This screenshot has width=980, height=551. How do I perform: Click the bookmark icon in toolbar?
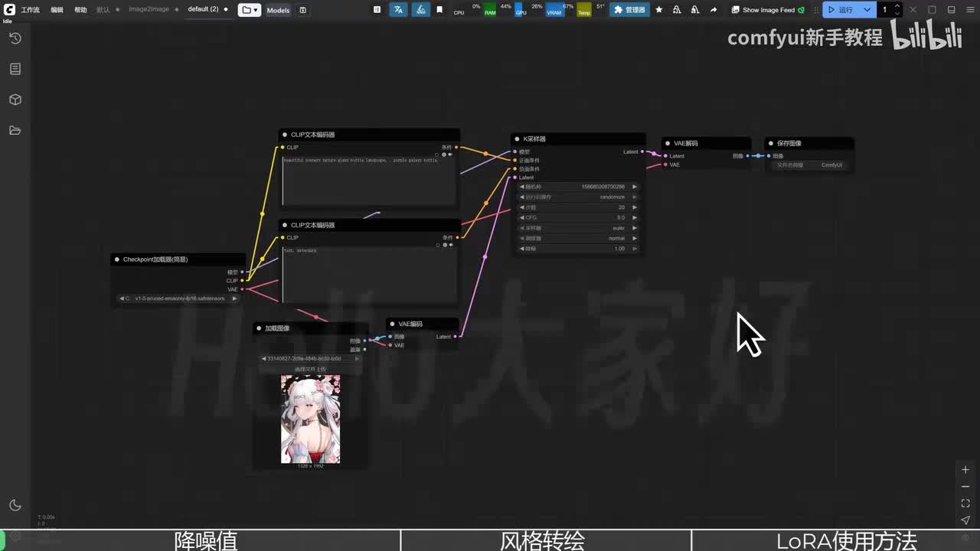pos(439,10)
